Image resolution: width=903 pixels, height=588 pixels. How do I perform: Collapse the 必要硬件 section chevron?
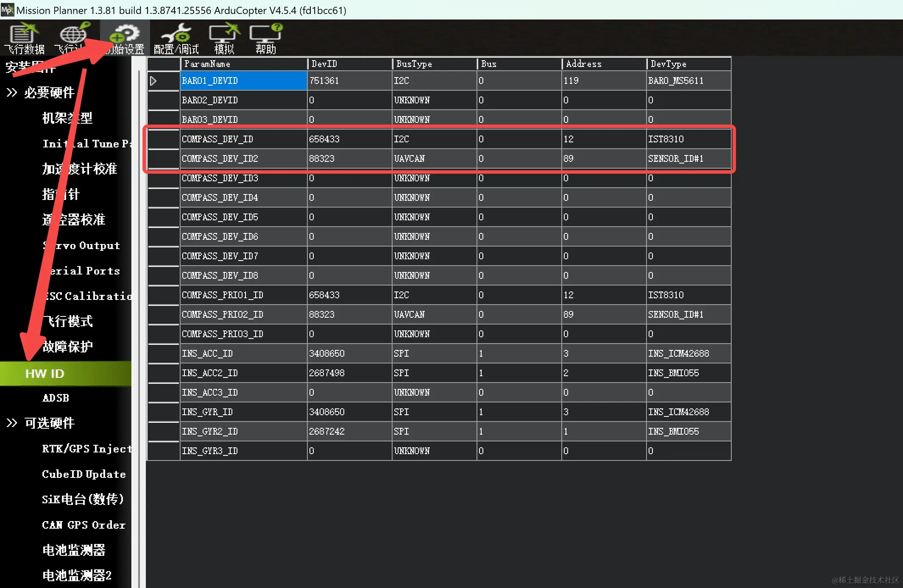(x=12, y=92)
